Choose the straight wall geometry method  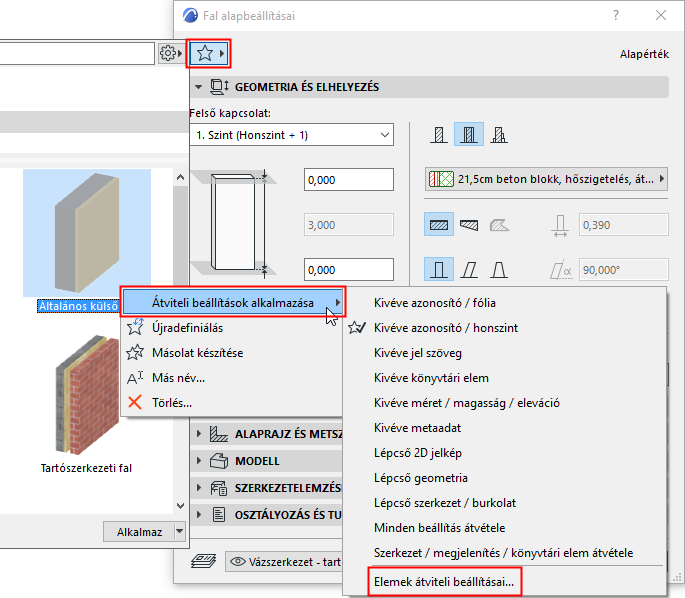pyautogui.click(x=439, y=225)
